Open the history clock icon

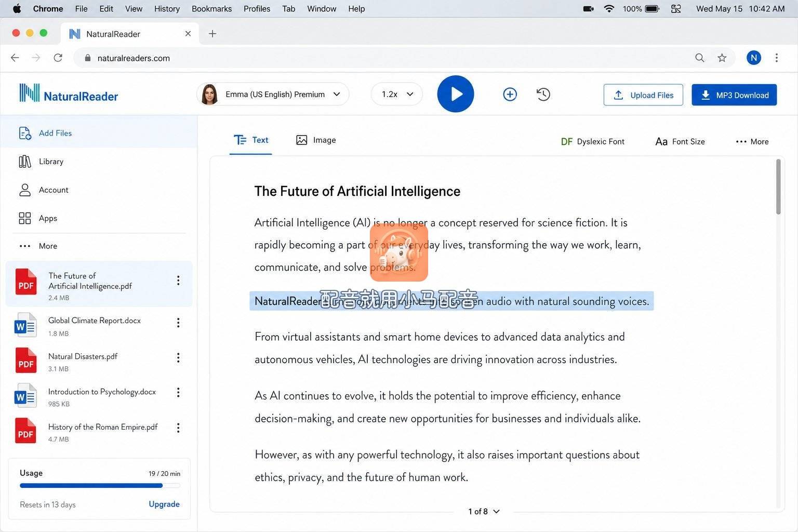(543, 94)
